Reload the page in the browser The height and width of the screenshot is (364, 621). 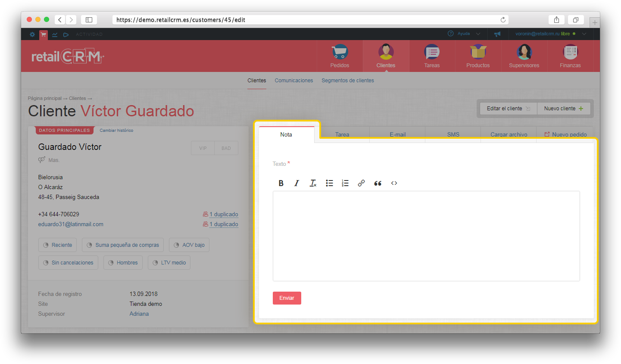[503, 20]
